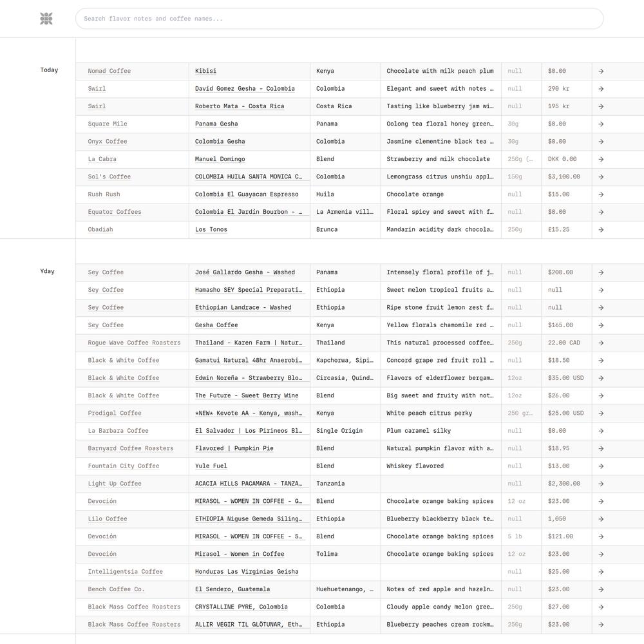Open arrow for Thailand Karen Farm row
644x644 pixels.
pyautogui.click(x=601, y=343)
